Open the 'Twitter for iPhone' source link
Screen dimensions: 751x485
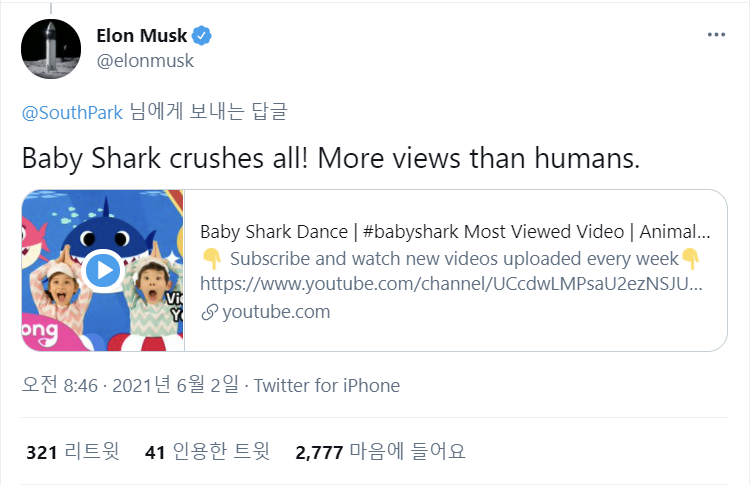(327, 385)
